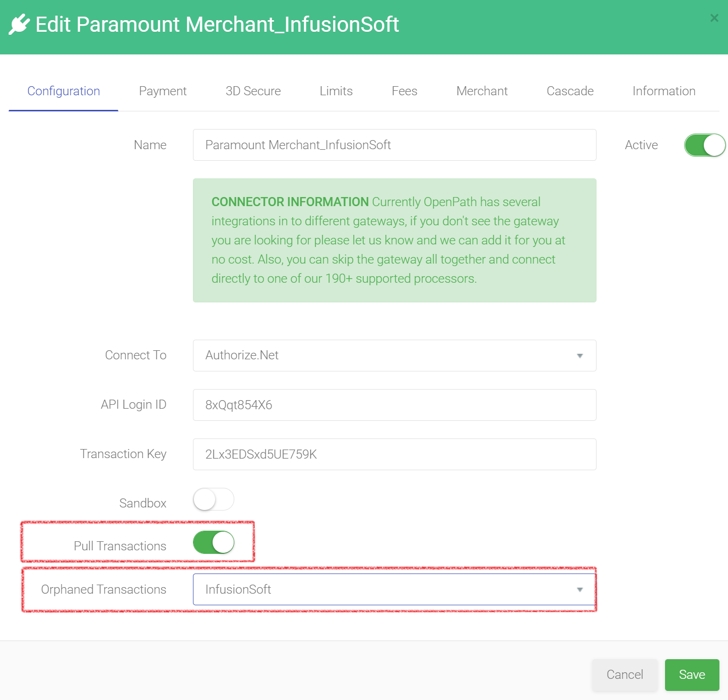Screen dimensions: 728x700
Task: Close the Edit dialog with the X
Action: pos(714,18)
